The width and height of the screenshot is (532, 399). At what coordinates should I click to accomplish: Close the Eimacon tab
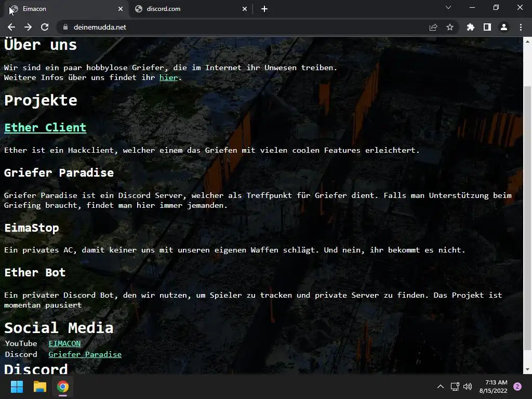coord(121,9)
